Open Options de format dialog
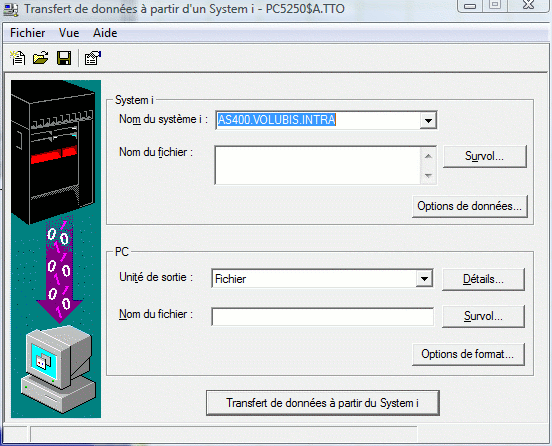 pyautogui.click(x=468, y=354)
